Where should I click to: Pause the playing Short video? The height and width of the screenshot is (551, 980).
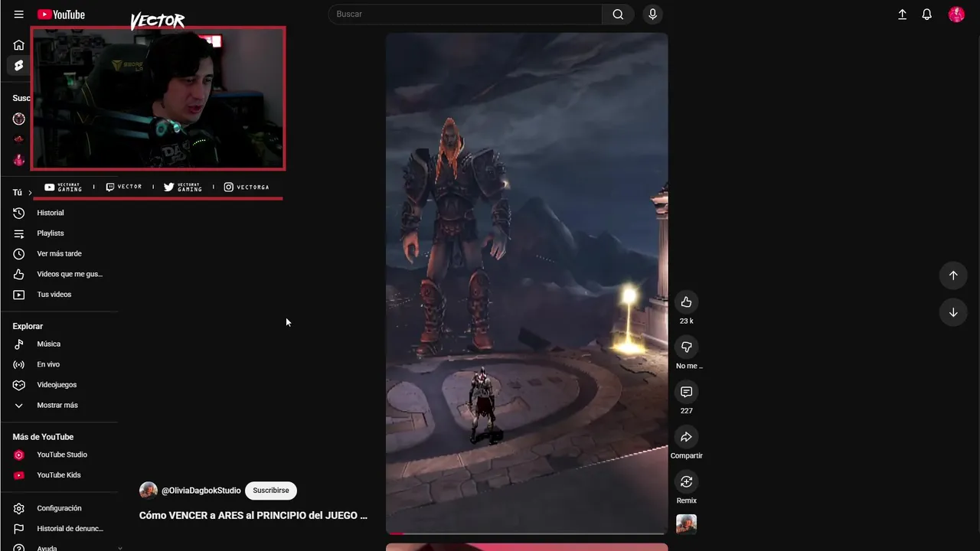click(527, 283)
